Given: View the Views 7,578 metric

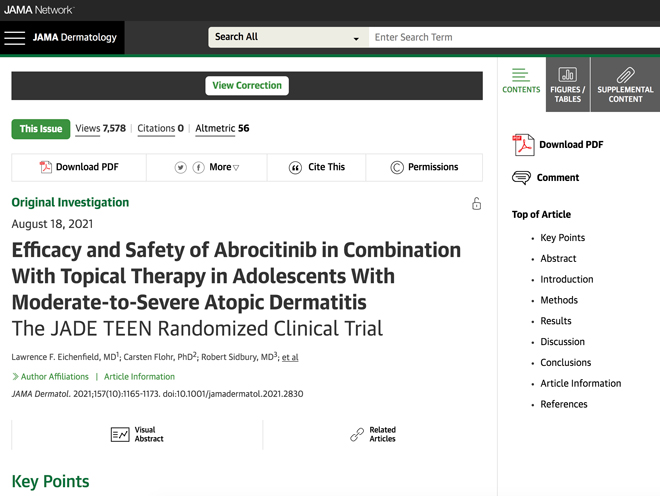Looking at the screenshot, I should [101, 128].
